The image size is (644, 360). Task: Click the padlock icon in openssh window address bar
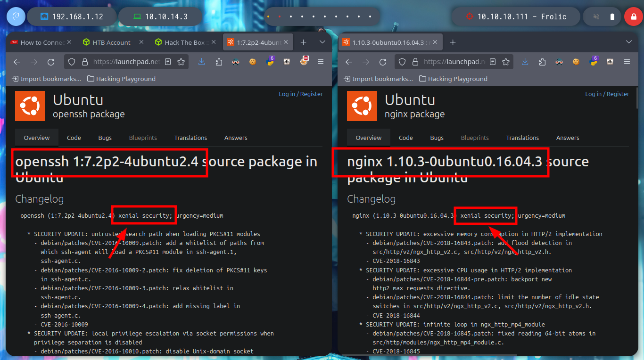point(85,62)
